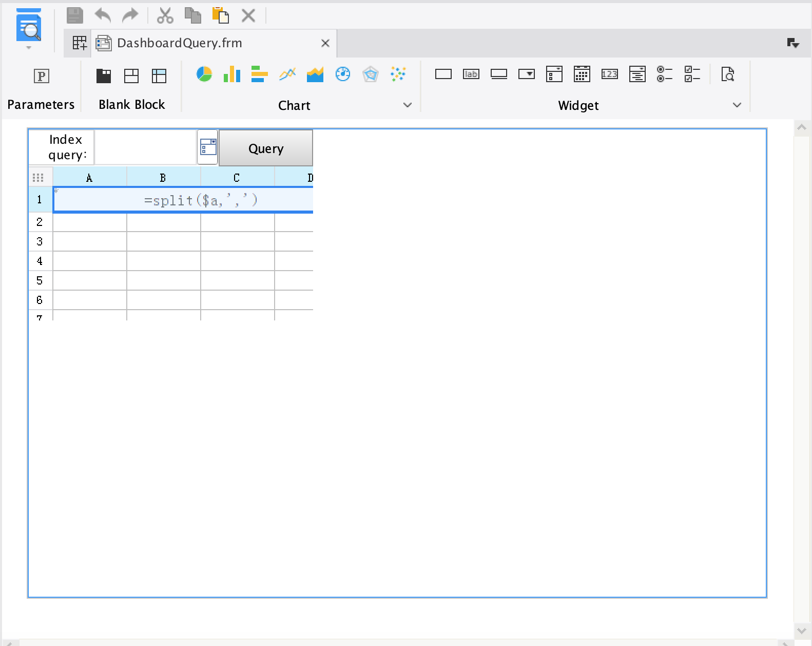Screen dimensions: 812x646
Task: Select the cell containing =split($a,',')
Action: (183, 200)
